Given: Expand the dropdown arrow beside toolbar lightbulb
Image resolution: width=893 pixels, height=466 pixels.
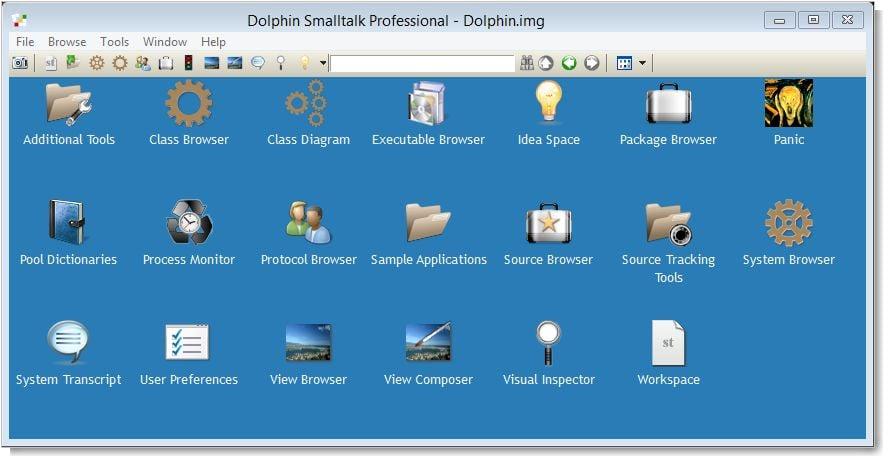Looking at the screenshot, I should tap(323, 63).
